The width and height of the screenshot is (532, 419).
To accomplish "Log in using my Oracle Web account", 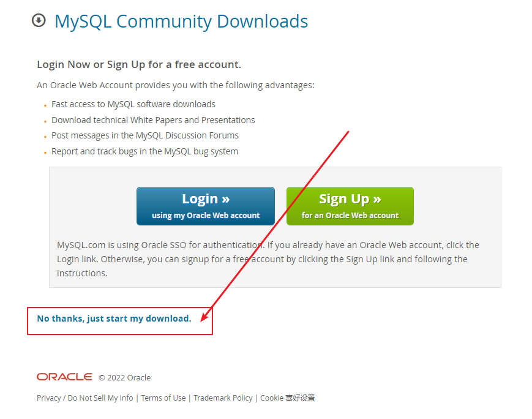I will [206, 206].
